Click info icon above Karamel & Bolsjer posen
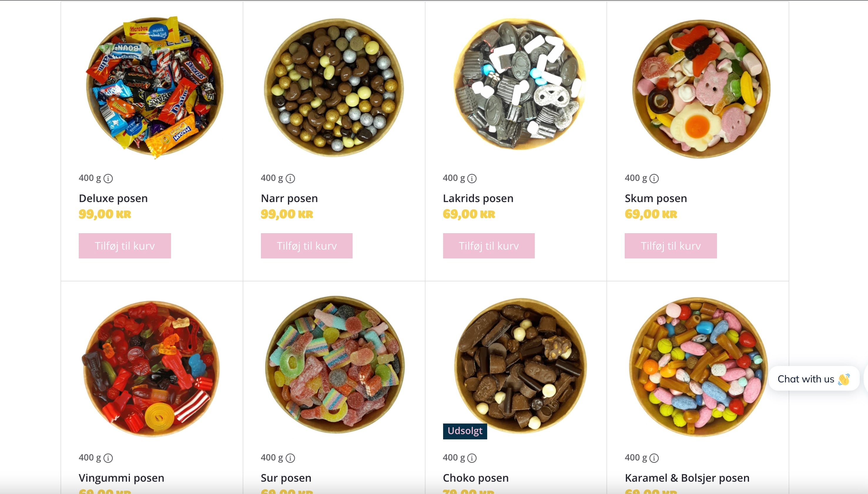Screen dimensions: 868x494 point(654,458)
